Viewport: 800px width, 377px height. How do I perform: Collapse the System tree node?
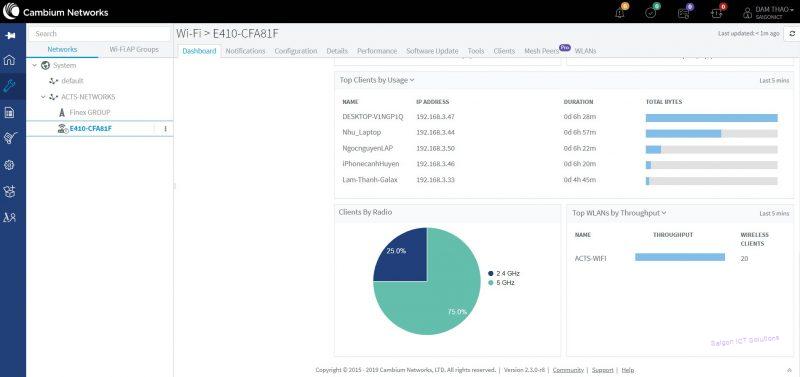click(x=35, y=65)
